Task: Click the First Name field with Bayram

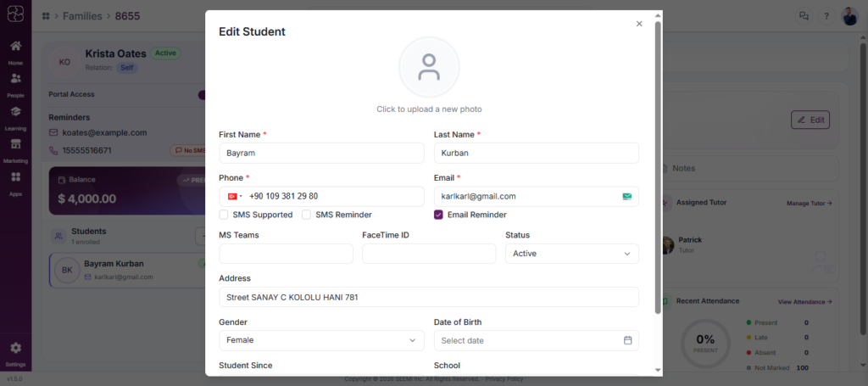Action: click(x=321, y=153)
